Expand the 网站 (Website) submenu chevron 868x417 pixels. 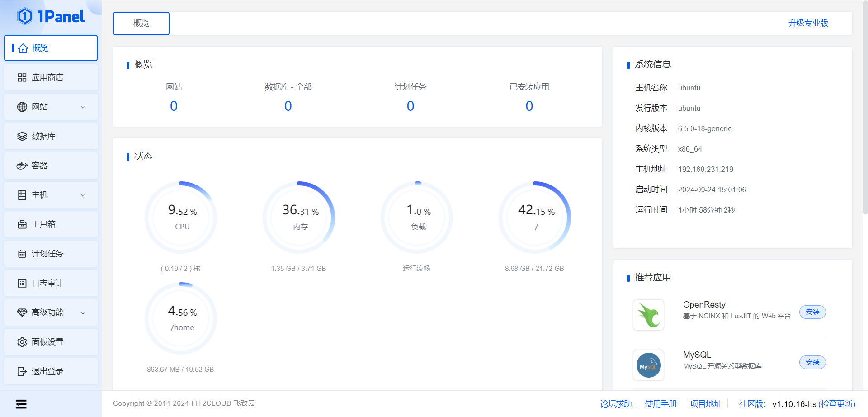point(83,107)
